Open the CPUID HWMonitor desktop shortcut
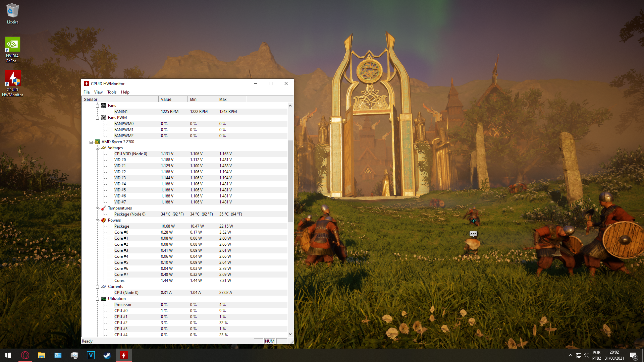The image size is (644, 362). pos(12,83)
